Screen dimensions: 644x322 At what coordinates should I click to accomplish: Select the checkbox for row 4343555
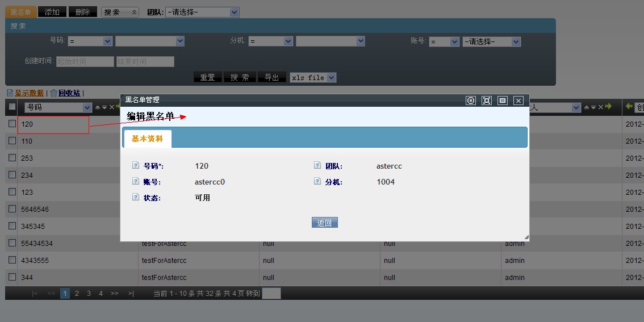point(12,260)
